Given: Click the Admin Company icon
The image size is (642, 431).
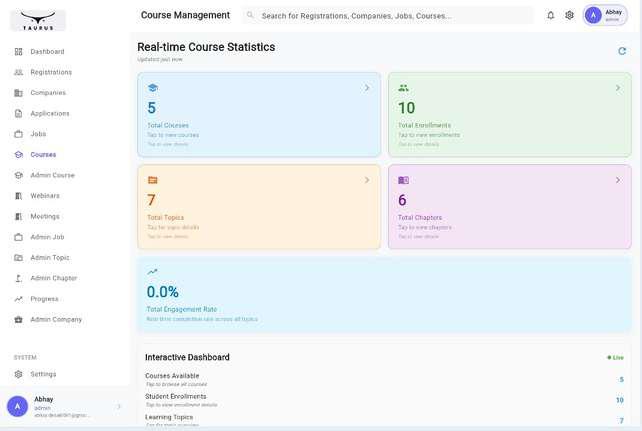Looking at the screenshot, I should pos(18,319).
